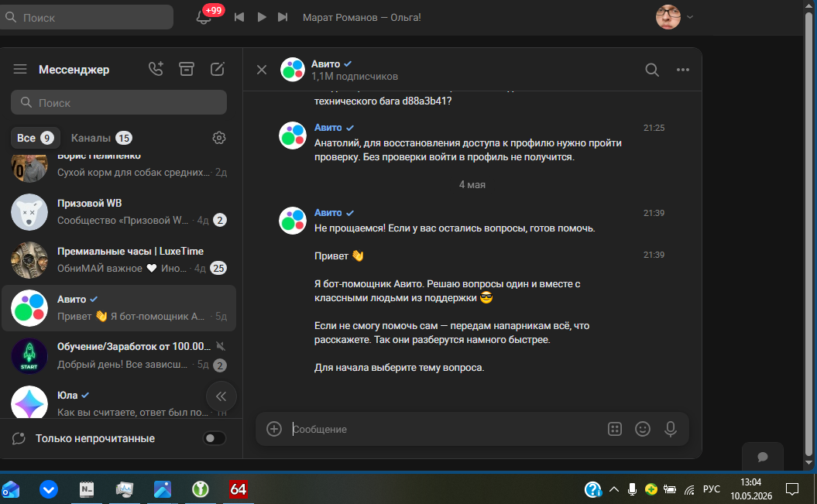Select the Все tab
Screen dimensions: 817x504
pos(35,138)
